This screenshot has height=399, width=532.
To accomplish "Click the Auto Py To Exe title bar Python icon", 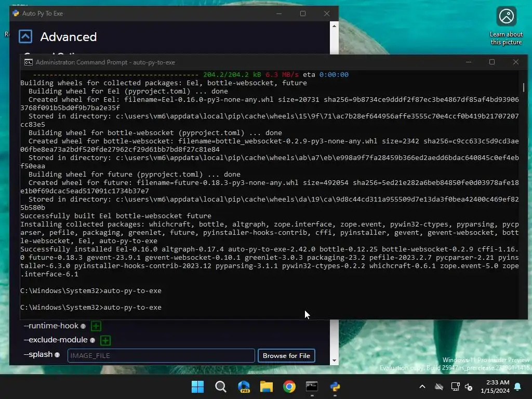I will pyautogui.click(x=16, y=13).
